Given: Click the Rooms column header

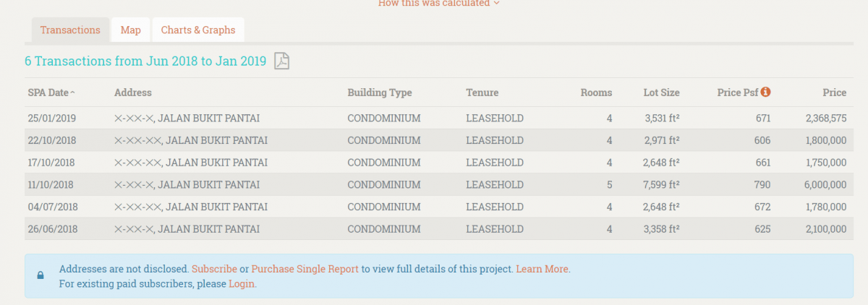Looking at the screenshot, I should pyautogui.click(x=596, y=93).
